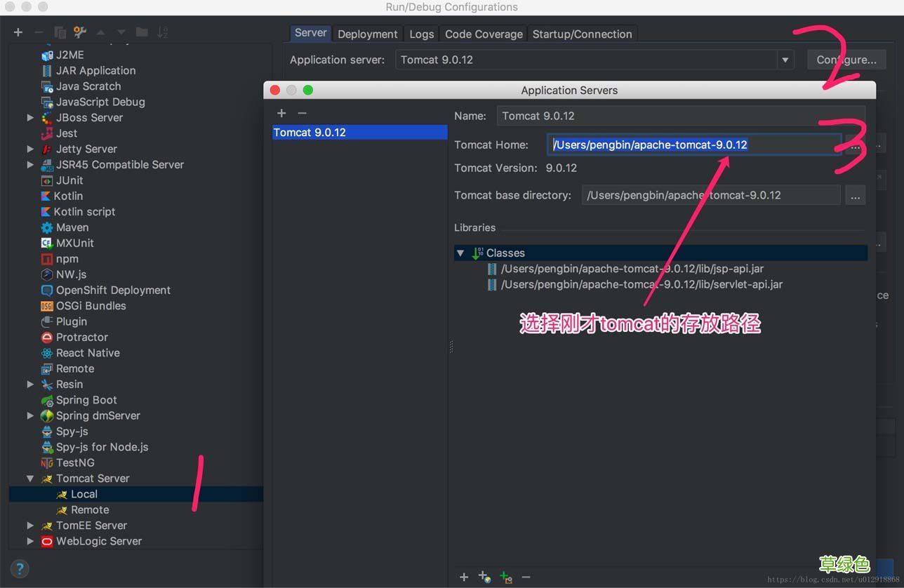Click the JavaScript Debug icon
This screenshot has width=904, height=588.
point(47,102)
